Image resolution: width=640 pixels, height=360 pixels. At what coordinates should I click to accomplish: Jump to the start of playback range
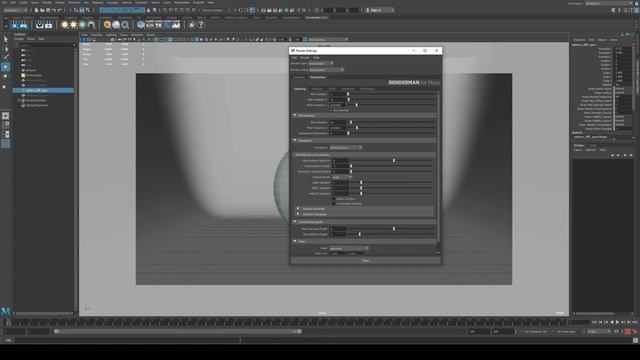pos(594,322)
